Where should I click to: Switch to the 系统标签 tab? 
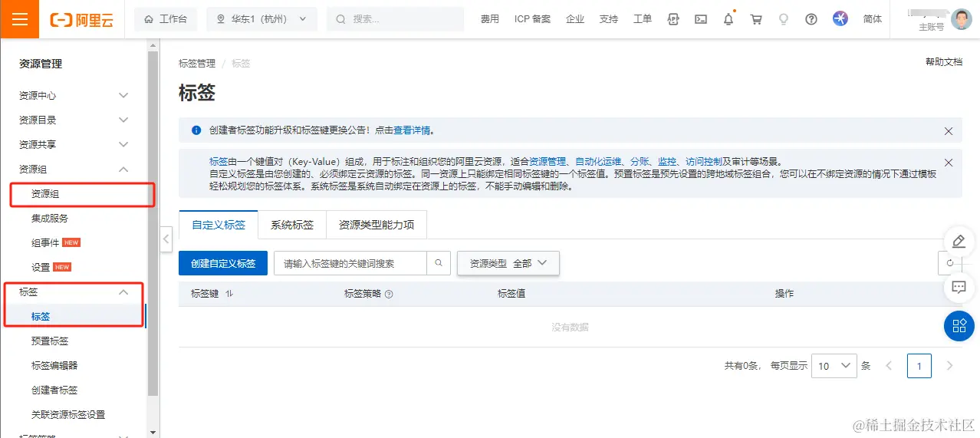292,225
